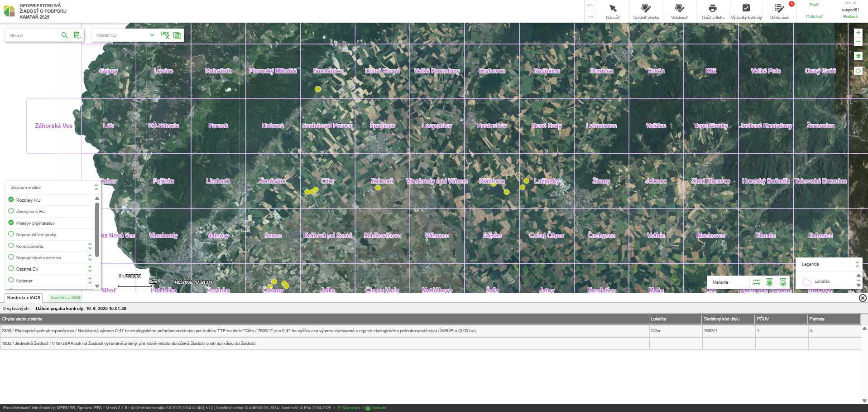Turn on Neproduktívne prvky layer
The width and height of the screenshot is (868, 412).
click(11, 234)
